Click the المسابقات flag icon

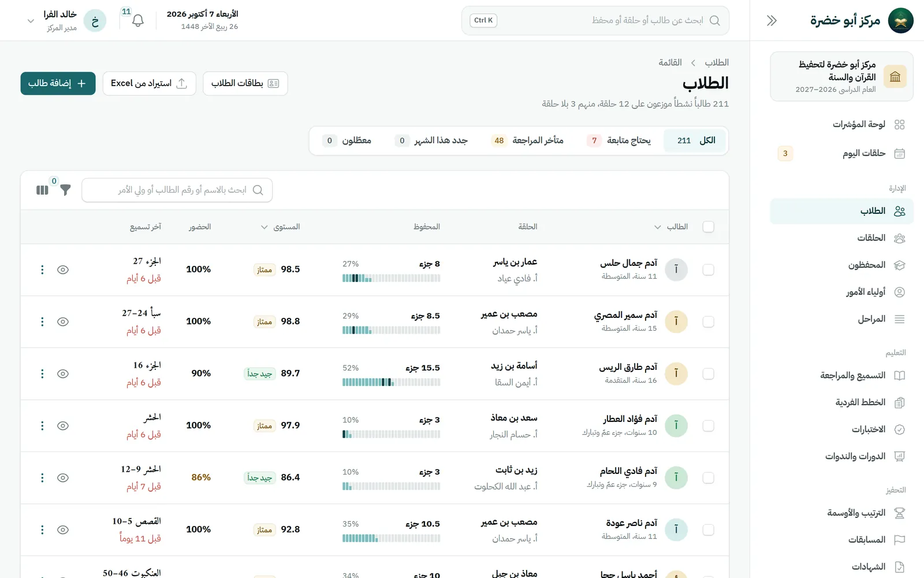[x=899, y=540]
